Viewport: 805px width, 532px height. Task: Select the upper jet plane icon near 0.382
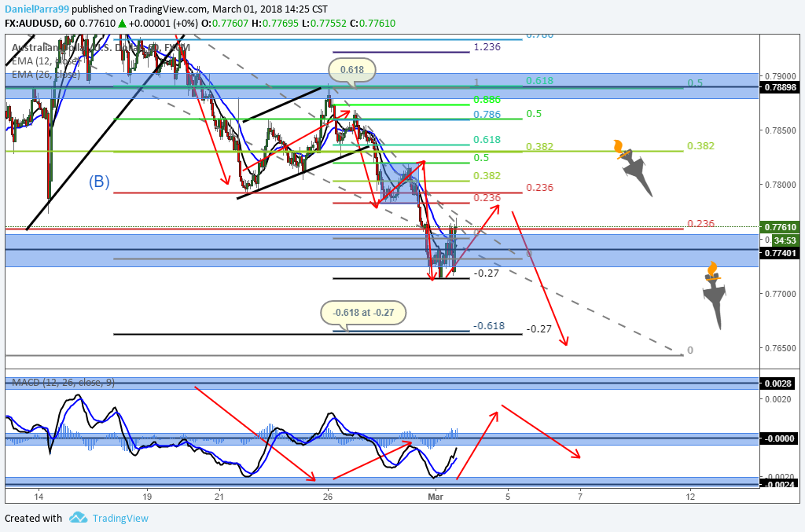634,167
